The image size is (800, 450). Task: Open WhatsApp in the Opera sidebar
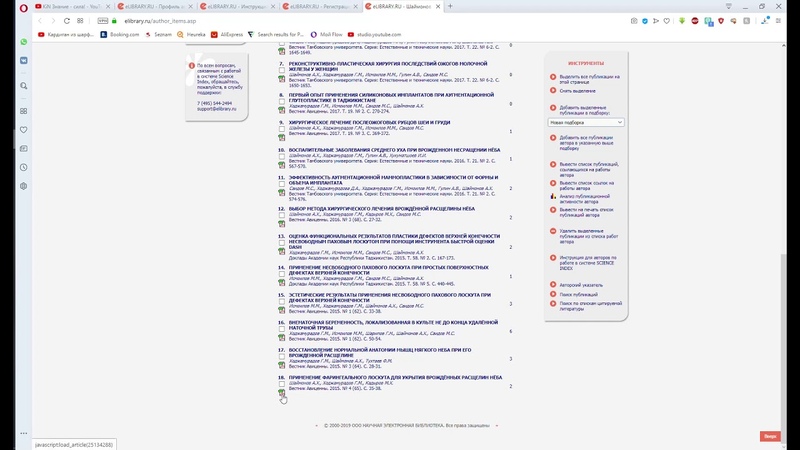click(23, 42)
